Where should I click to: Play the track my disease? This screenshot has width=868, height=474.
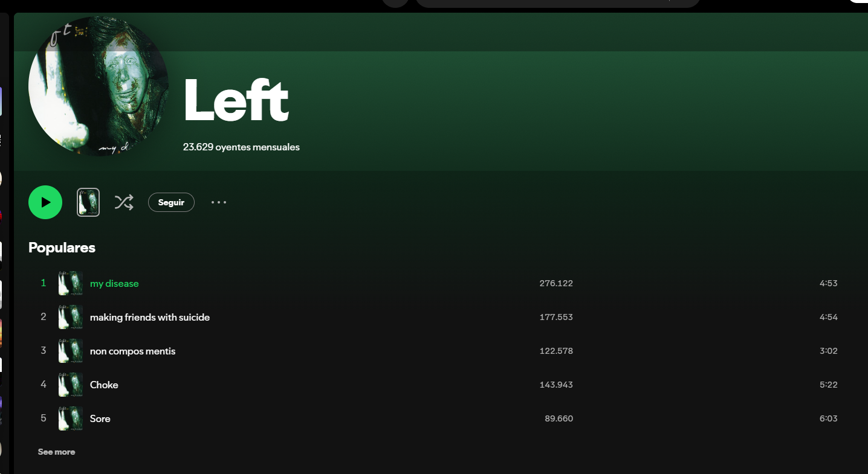pyautogui.click(x=114, y=283)
